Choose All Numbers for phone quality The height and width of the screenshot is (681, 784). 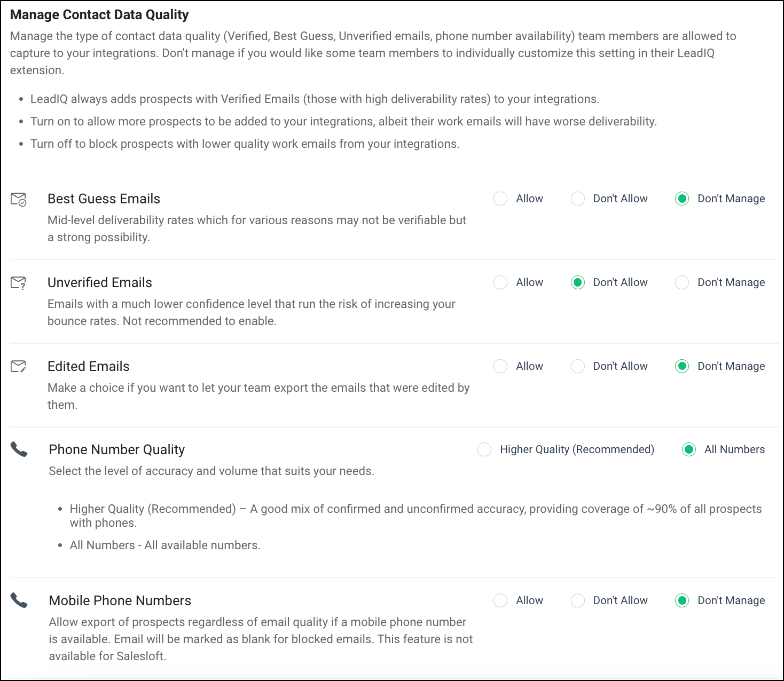tap(689, 449)
